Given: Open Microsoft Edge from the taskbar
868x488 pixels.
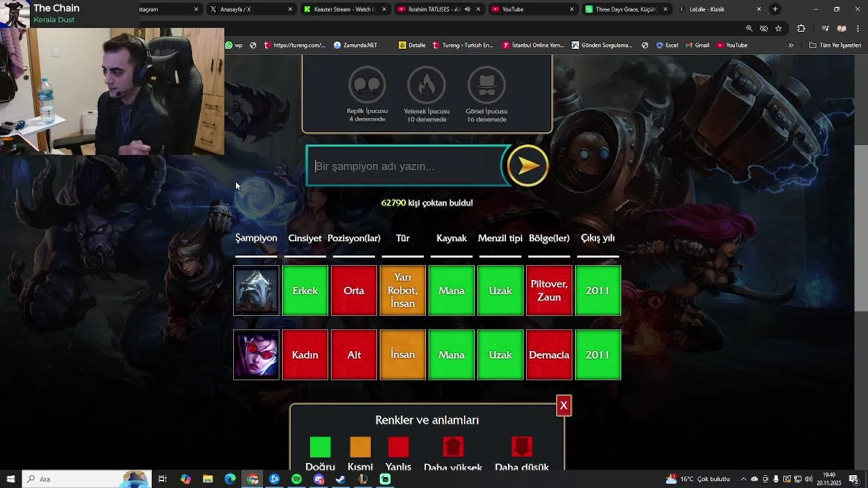Looking at the screenshot, I should [x=230, y=479].
